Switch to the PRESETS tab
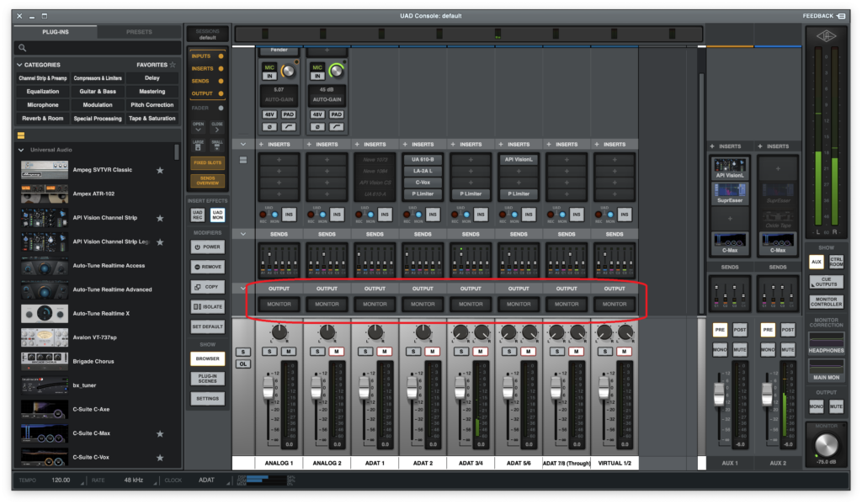The height and width of the screenshot is (504, 862). pyautogui.click(x=139, y=32)
